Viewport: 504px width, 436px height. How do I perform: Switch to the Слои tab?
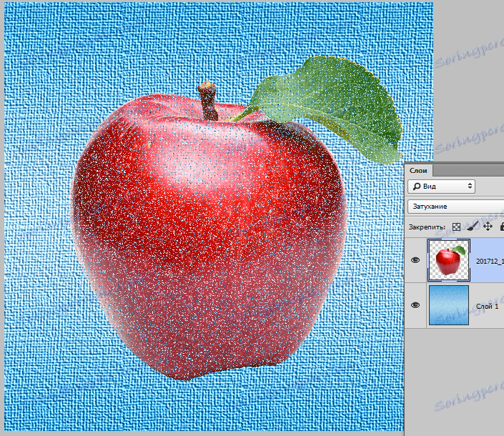coord(418,171)
